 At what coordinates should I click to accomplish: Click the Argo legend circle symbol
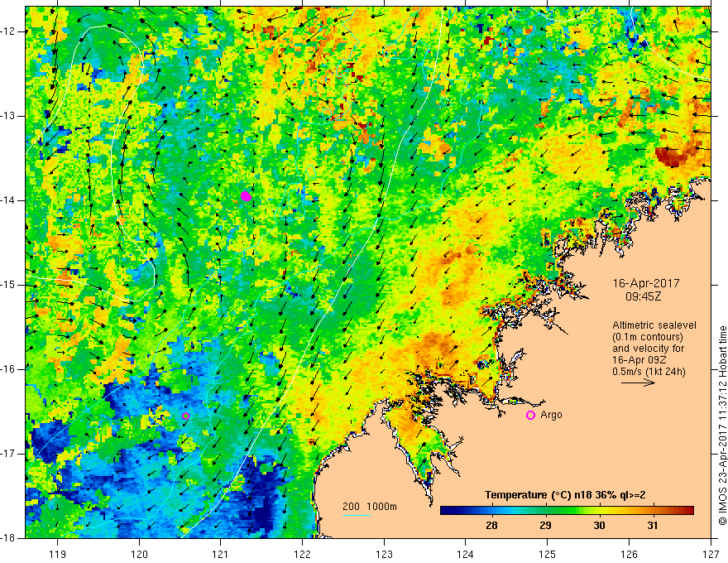[x=530, y=416]
